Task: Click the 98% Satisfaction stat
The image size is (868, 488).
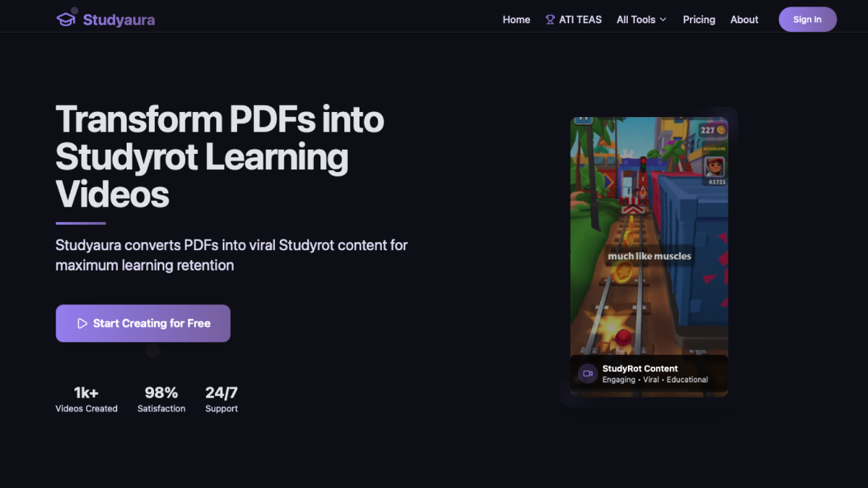Action: (x=161, y=399)
